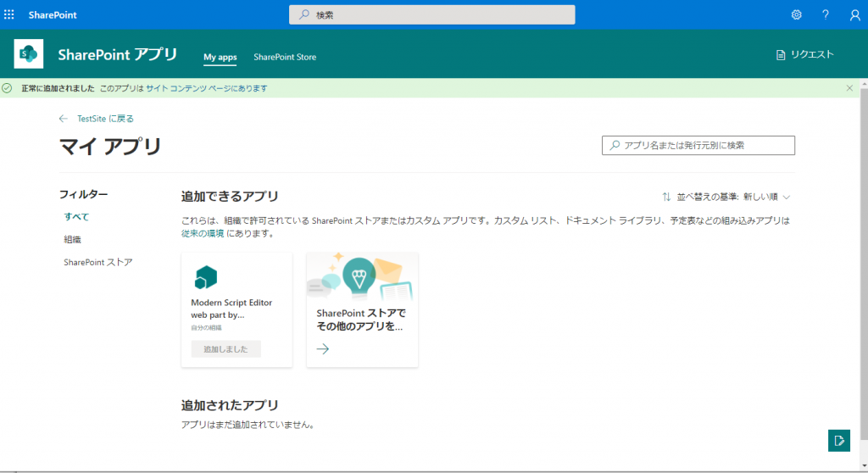Screen dimensions: 868x473
Task: Click the 自分の組織 publisher label
Action: (x=207, y=328)
